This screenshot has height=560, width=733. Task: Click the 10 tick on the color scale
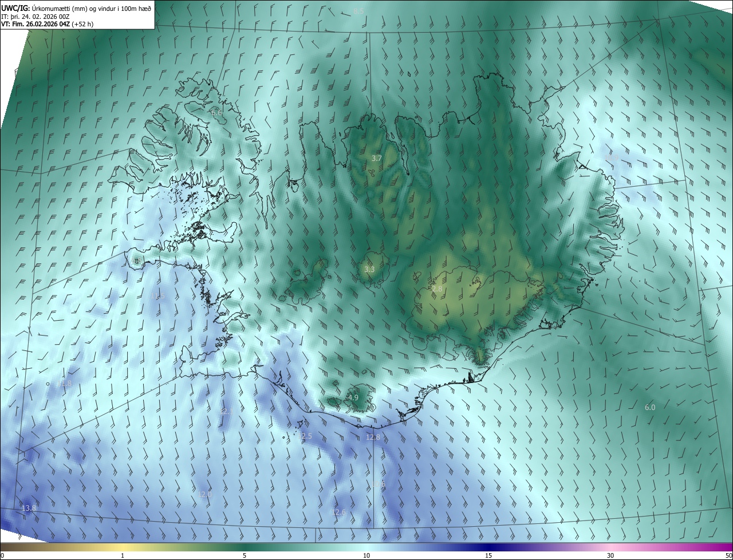[x=366, y=555]
